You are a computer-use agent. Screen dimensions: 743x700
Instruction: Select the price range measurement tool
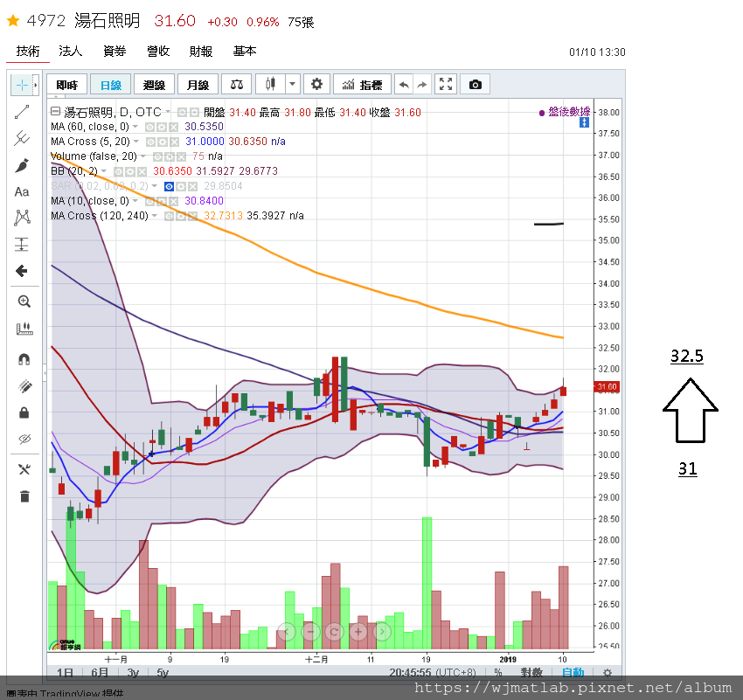(x=22, y=245)
